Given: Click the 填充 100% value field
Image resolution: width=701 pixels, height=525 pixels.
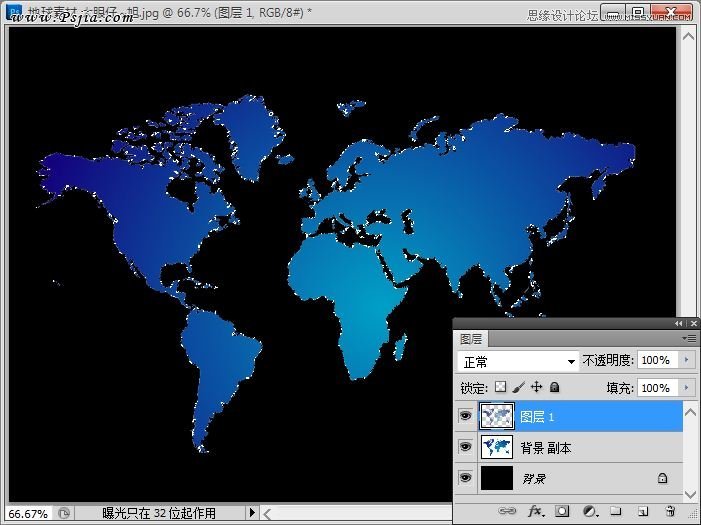Looking at the screenshot, I should point(659,388).
